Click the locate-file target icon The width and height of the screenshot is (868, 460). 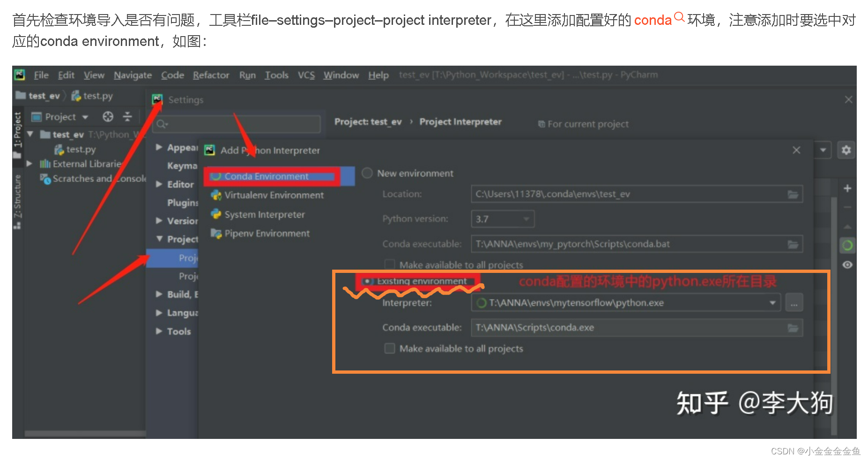(108, 117)
